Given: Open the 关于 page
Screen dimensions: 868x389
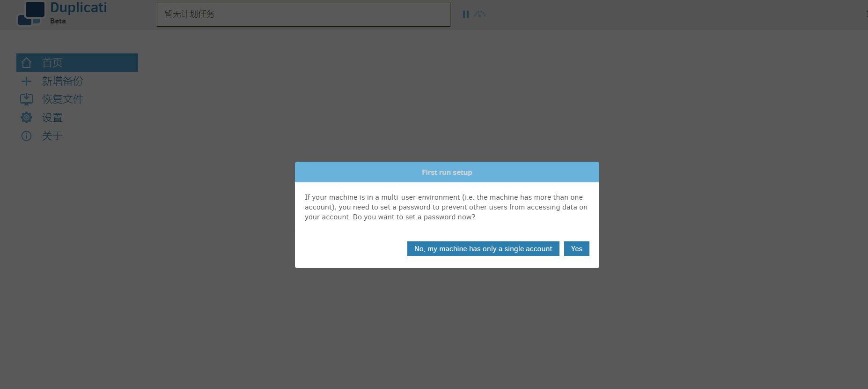Looking at the screenshot, I should [x=52, y=136].
